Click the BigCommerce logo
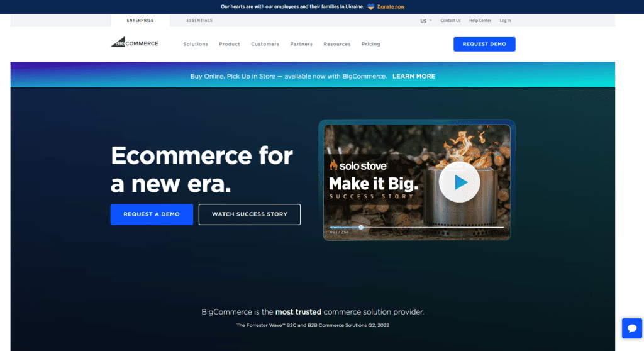 click(x=135, y=42)
